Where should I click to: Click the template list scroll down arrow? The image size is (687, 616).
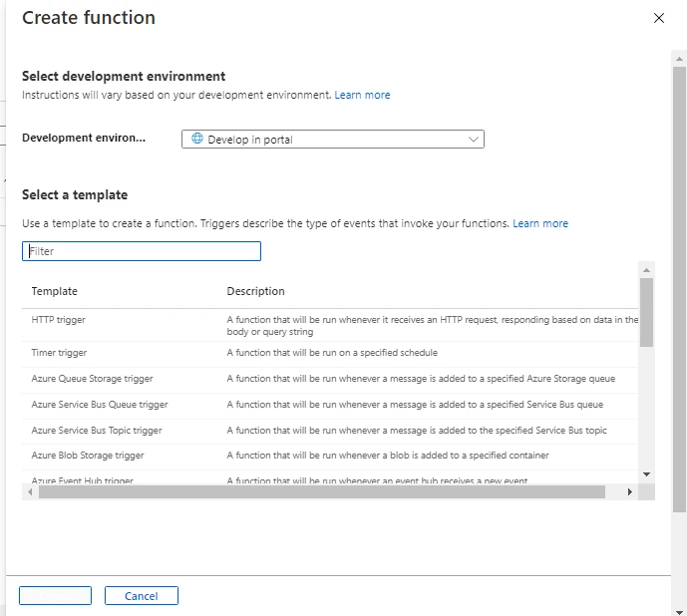pos(646,474)
